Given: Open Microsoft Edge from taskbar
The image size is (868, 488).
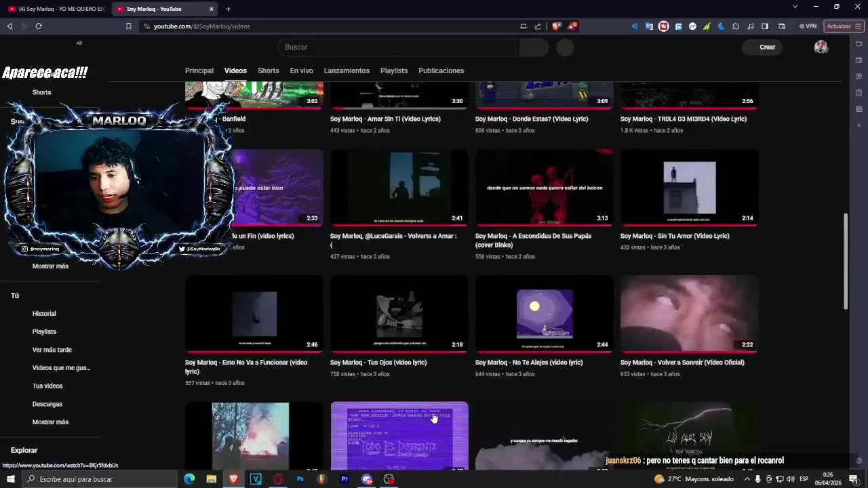Looking at the screenshot, I should pos(189,479).
